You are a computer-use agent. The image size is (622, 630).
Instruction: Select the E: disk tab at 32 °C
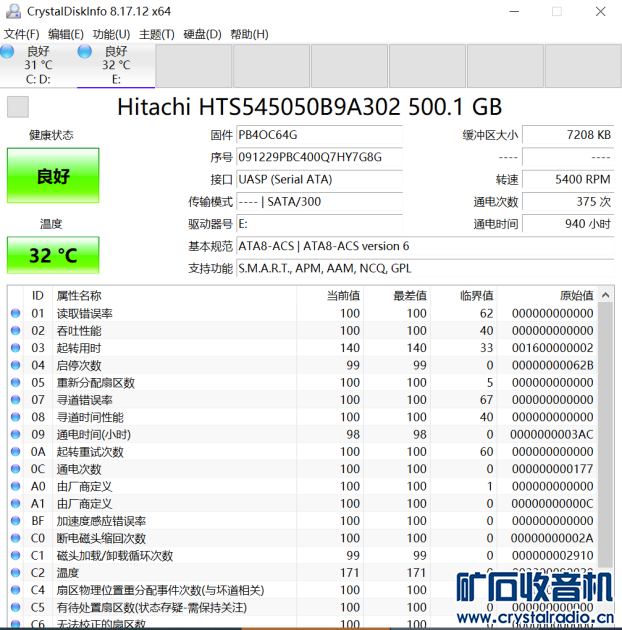(116, 65)
